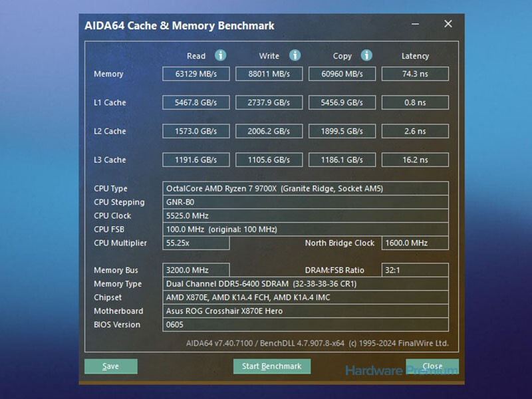Select L2 Cache read 1573.0 GB/s

[196, 131]
